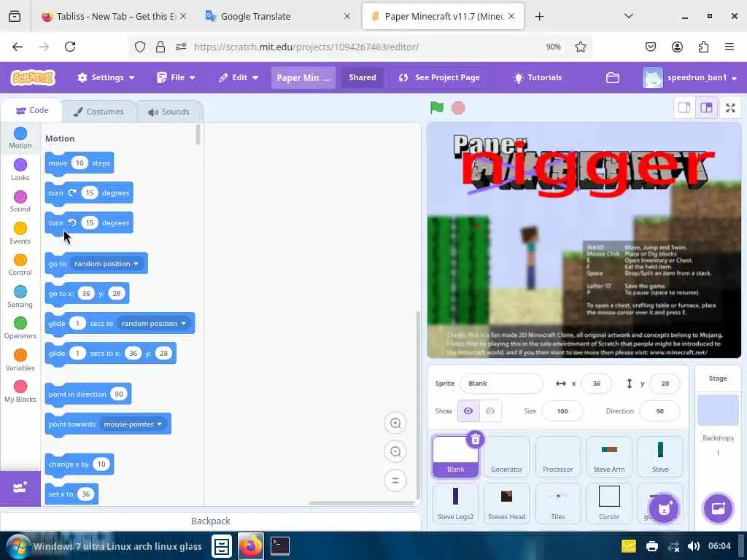Switch to the Sounds tab

[x=169, y=112]
